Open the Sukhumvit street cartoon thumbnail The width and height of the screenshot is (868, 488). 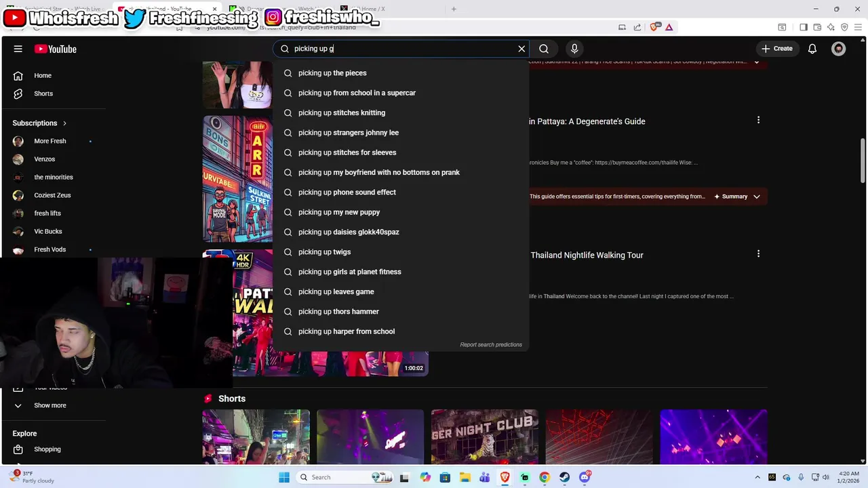pyautogui.click(x=237, y=179)
